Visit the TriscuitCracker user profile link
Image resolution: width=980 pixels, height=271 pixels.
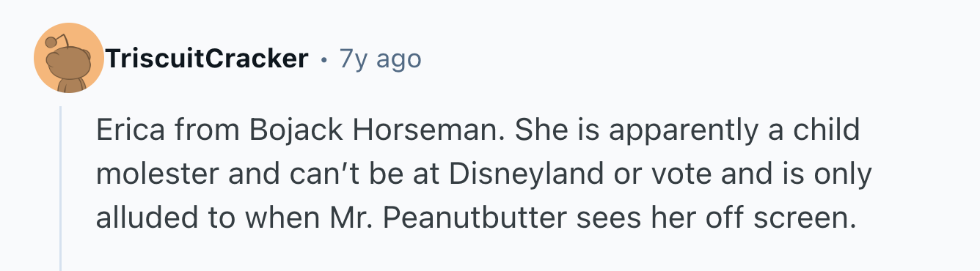pos(207,59)
